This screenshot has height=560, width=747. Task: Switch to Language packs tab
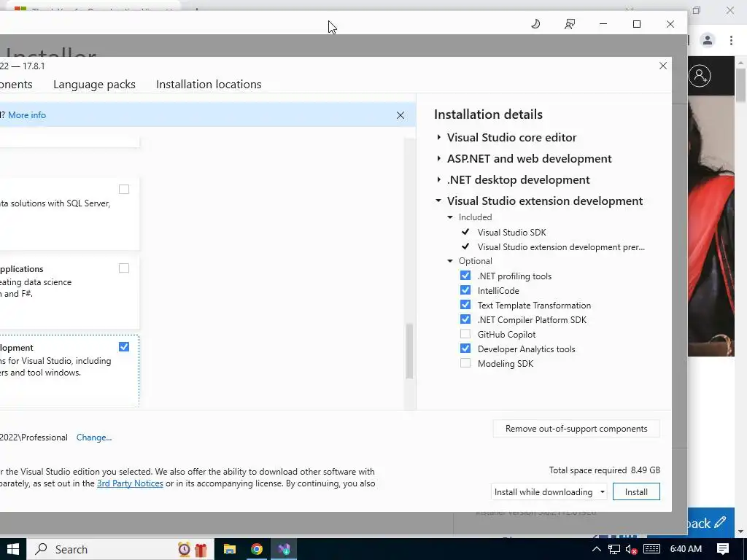(x=94, y=85)
